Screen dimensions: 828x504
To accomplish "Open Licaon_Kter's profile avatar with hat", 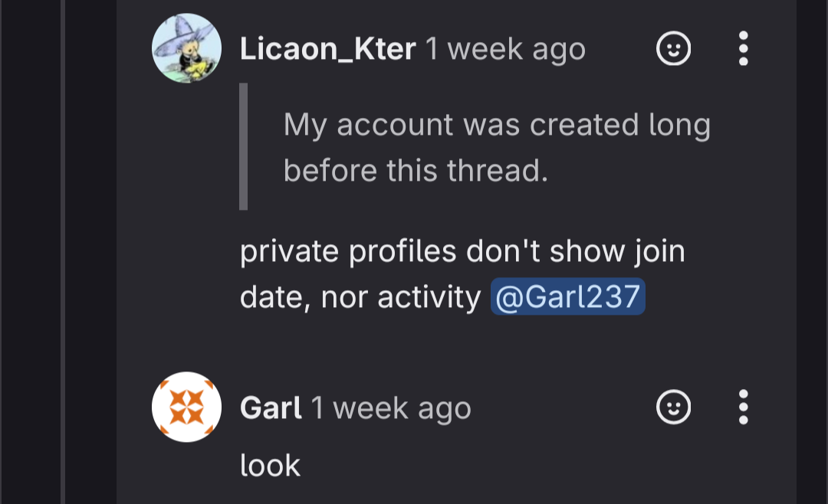I will [x=186, y=48].
